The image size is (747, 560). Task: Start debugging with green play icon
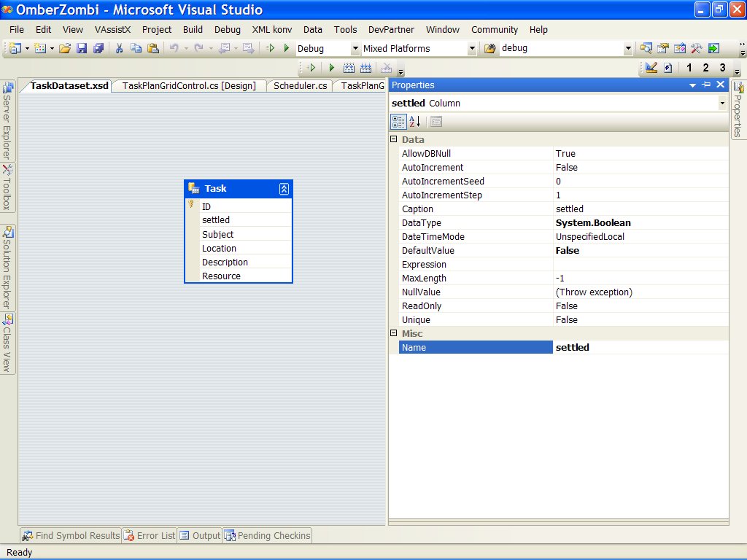(286, 48)
